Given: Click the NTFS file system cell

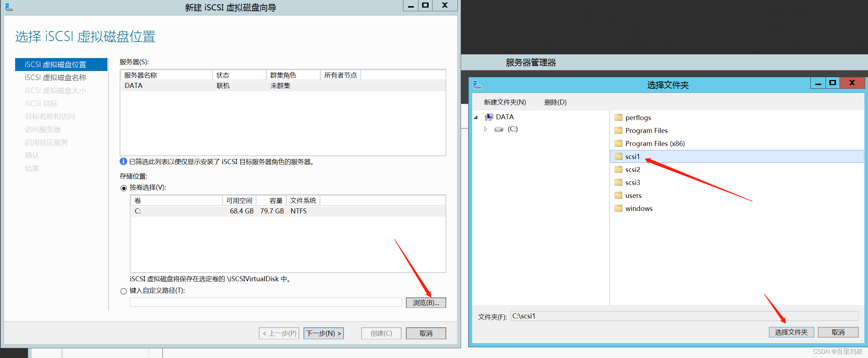Looking at the screenshot, I should 299,211.
